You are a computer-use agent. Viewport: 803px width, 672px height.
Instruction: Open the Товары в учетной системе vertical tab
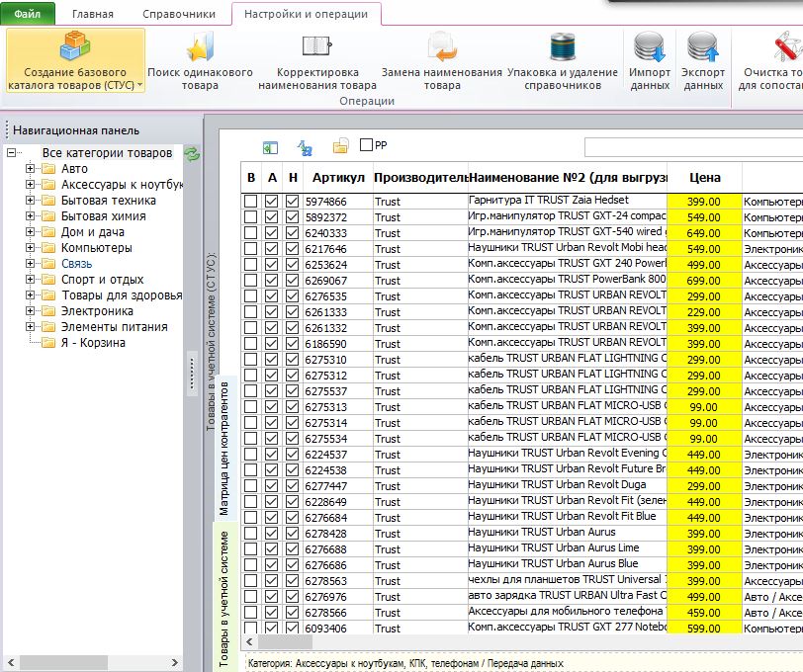tap(224, 598)
